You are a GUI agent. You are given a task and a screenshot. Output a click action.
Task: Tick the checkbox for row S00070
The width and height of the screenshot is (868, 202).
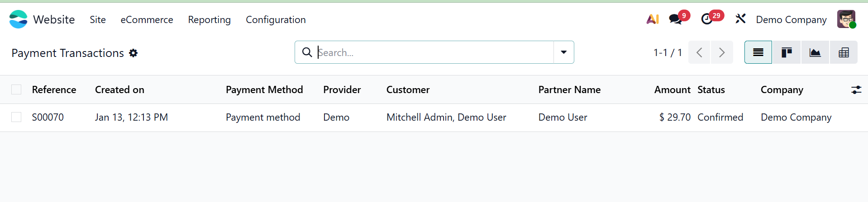coord(16,117)
